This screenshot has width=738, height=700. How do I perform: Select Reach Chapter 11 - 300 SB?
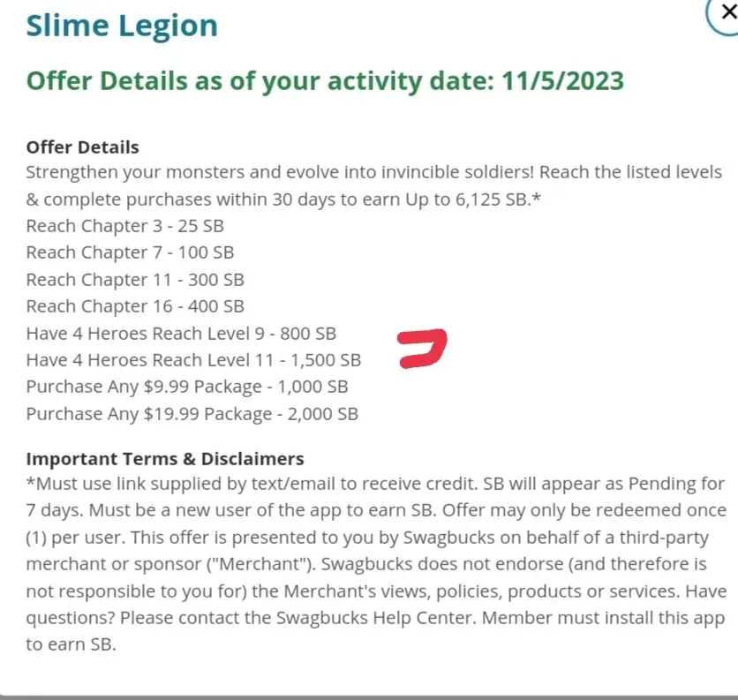pos(135,280)
